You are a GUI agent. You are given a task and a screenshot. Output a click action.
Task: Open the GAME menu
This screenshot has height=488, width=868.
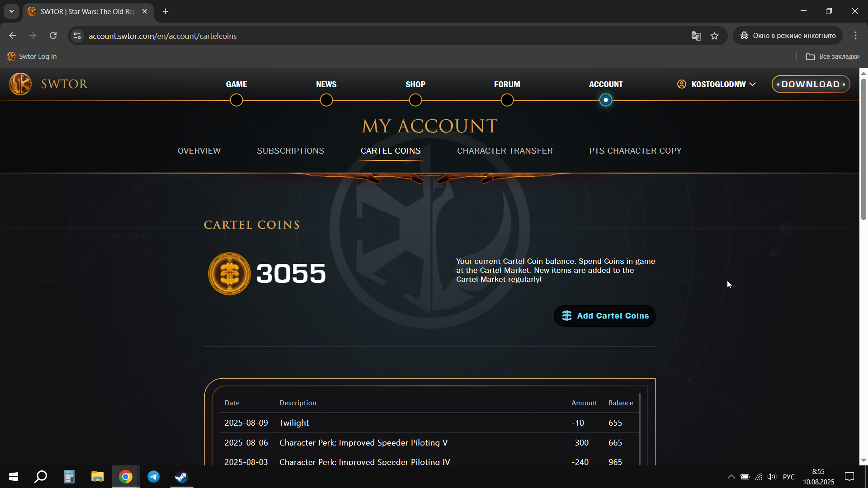pyautogui.click(x=236, y=84)
